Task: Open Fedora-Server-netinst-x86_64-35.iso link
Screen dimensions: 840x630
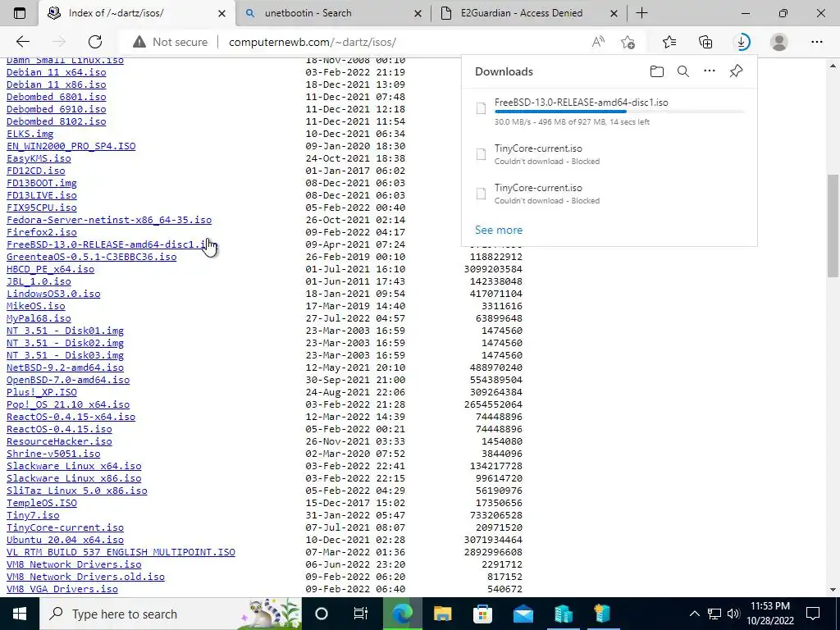Action: [109, 220]
